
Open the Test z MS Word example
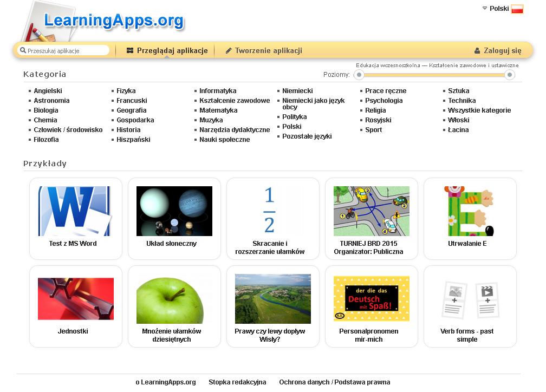click(x=76, y=219)
